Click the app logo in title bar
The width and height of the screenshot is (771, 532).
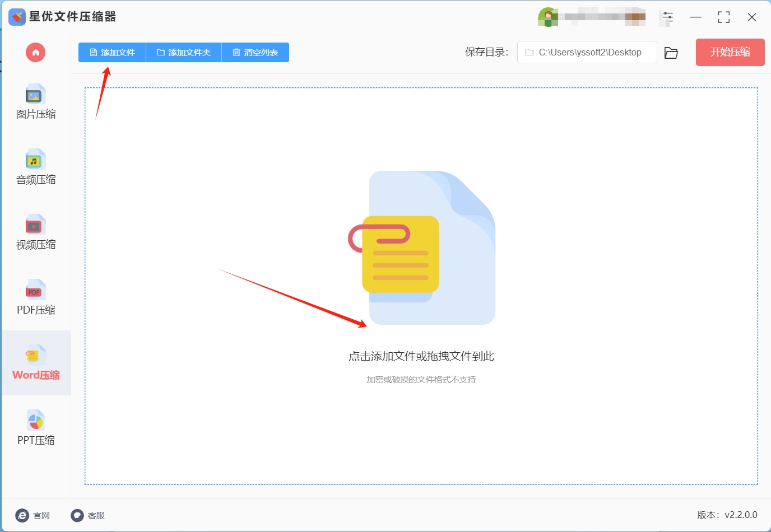17,17
